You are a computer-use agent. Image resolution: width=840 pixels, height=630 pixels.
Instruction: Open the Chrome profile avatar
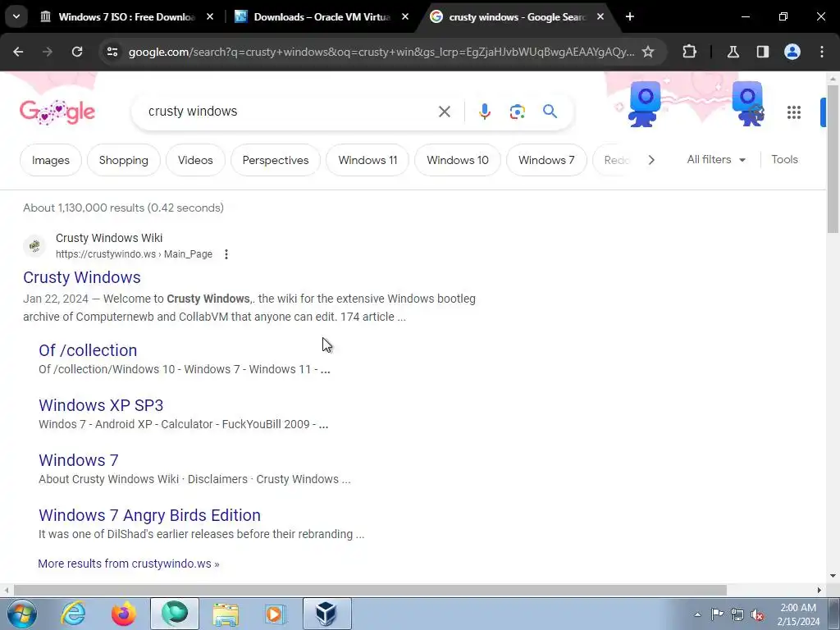pyautogui.click(x=792, y=52)
